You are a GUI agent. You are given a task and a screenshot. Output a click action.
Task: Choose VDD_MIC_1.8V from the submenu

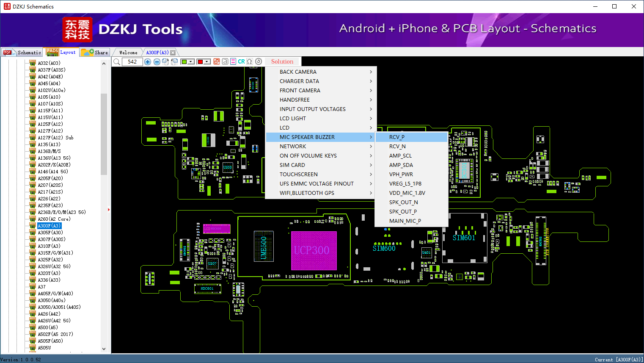point(412,193)
